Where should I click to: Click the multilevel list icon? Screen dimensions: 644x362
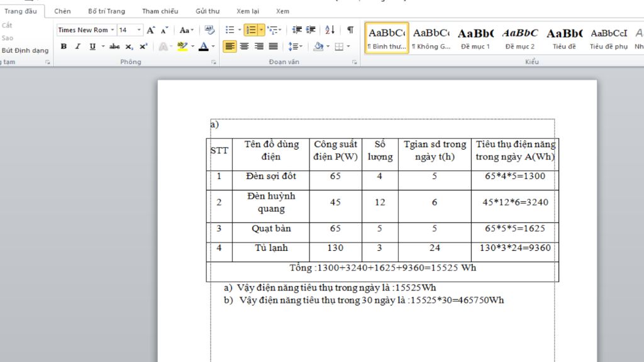(272, 30)
